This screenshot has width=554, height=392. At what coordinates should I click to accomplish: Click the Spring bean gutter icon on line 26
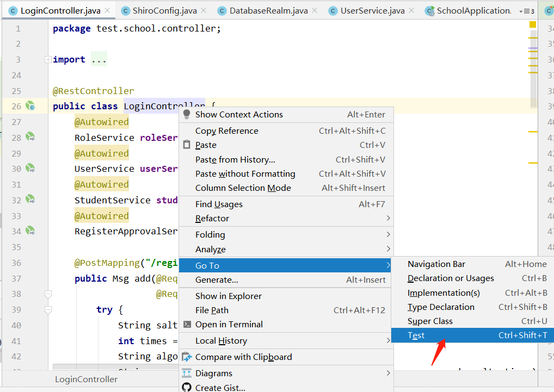tap(30, 105)
